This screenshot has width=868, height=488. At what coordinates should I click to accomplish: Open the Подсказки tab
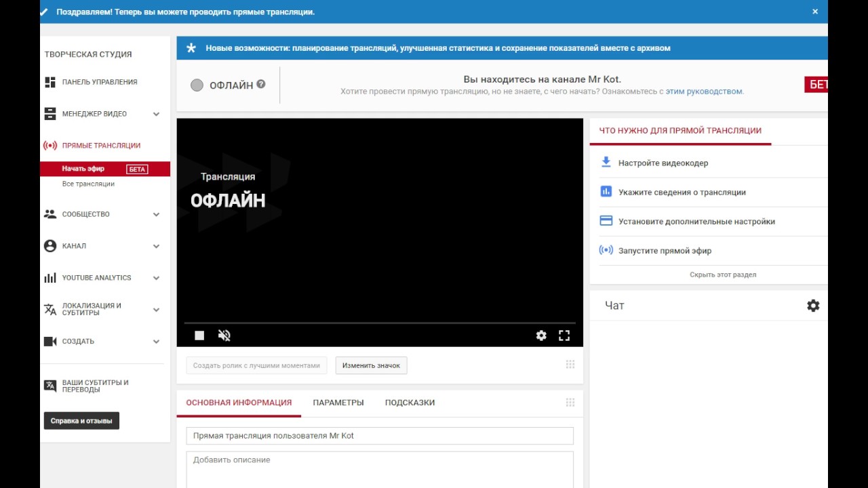pos(410,403)
